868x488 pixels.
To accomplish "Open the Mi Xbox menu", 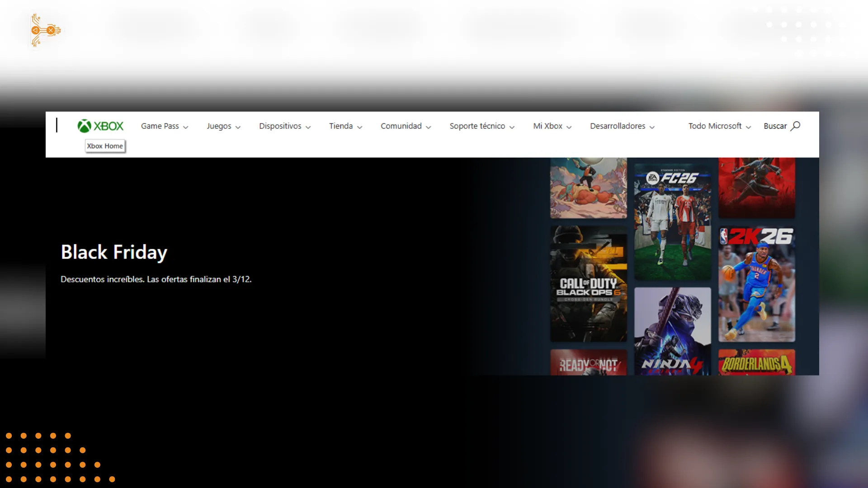I will point(552,126).
